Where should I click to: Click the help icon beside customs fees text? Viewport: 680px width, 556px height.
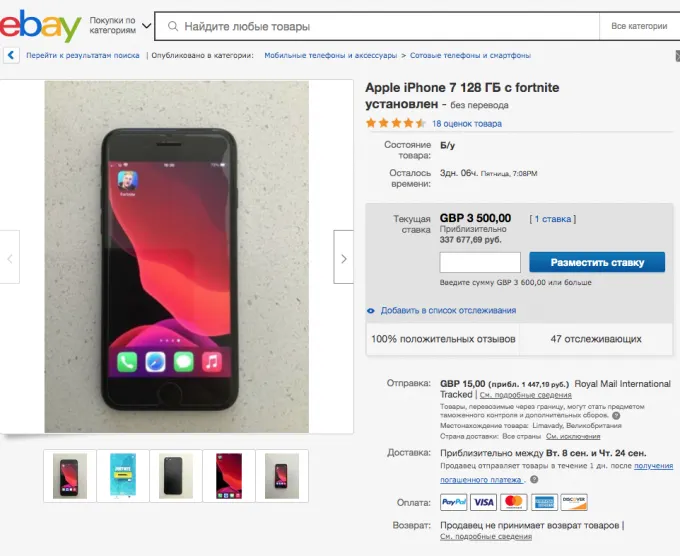616,416
